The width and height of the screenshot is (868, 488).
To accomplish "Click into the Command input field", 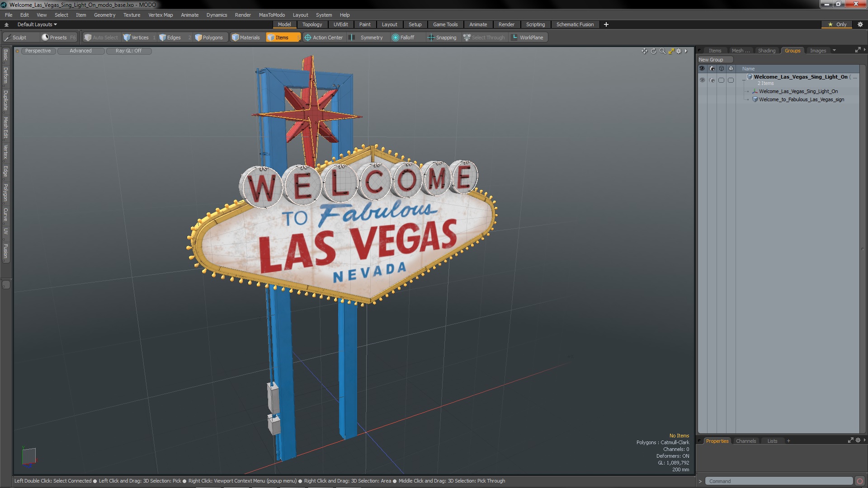I will click(779, 481).
